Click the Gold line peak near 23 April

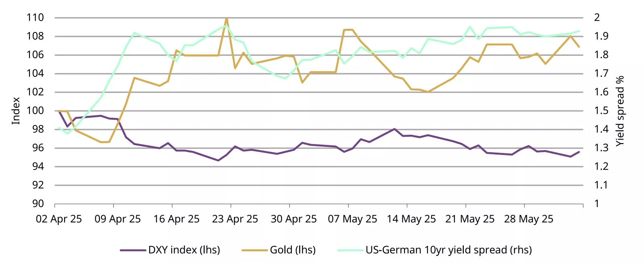click(226, 19)
